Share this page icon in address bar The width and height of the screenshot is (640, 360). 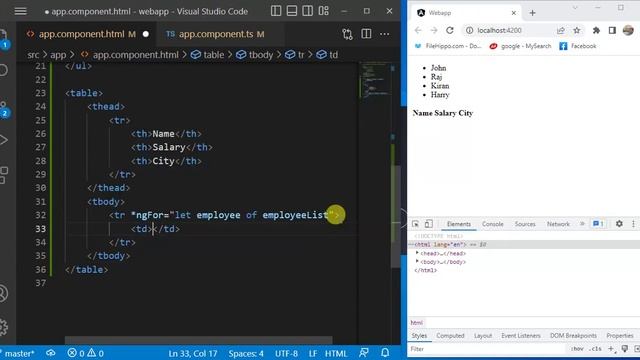561,30
